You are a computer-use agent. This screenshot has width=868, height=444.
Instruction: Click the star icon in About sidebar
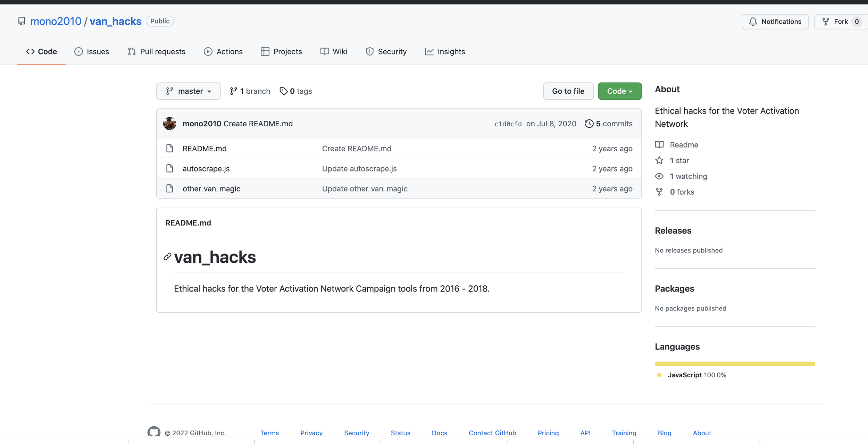(x=659, y=160)
